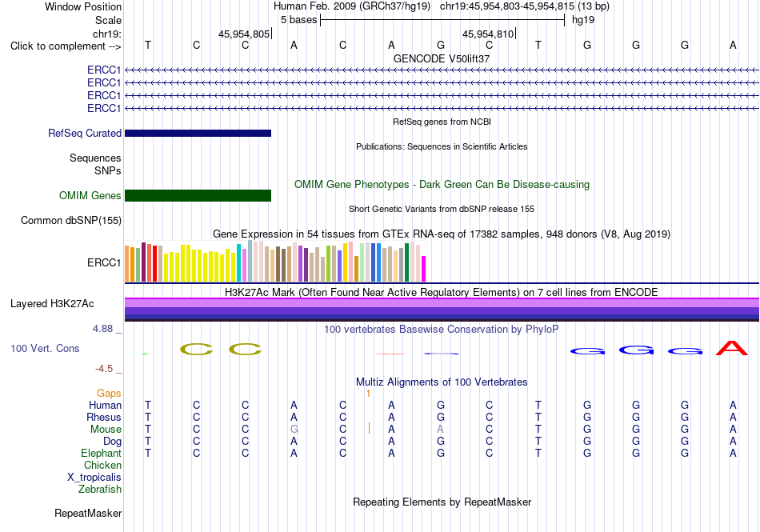Click the first olive 'C' PhyloP logo letter
The width and height of the screenshot is (760, 532).
[x=196, y=349]
